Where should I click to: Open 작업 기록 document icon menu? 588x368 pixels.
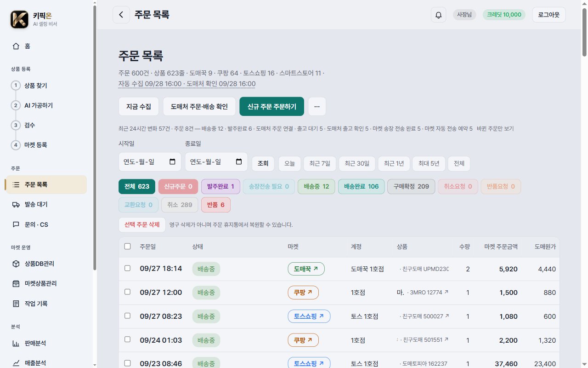tap(45, 304)
